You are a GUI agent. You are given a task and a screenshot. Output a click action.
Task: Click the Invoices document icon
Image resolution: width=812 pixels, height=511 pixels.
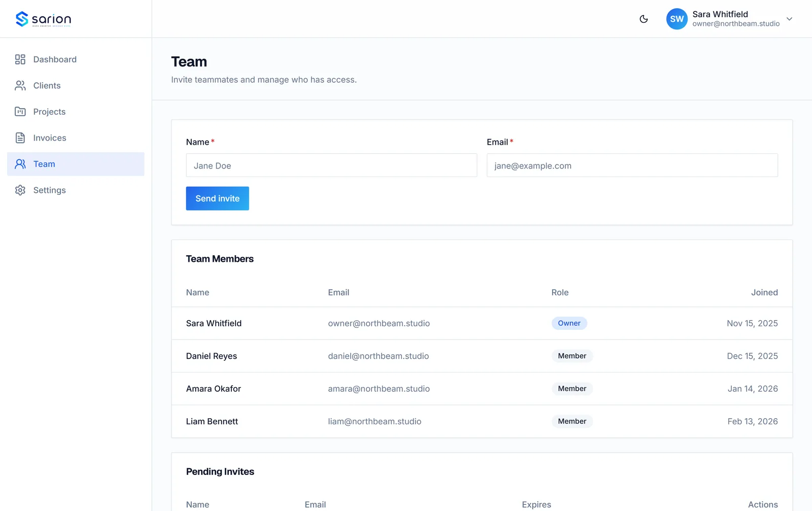[20, 138]
